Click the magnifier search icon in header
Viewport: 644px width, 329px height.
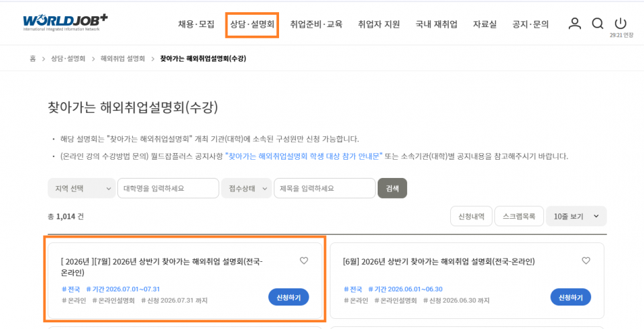[x=597, y=23]
